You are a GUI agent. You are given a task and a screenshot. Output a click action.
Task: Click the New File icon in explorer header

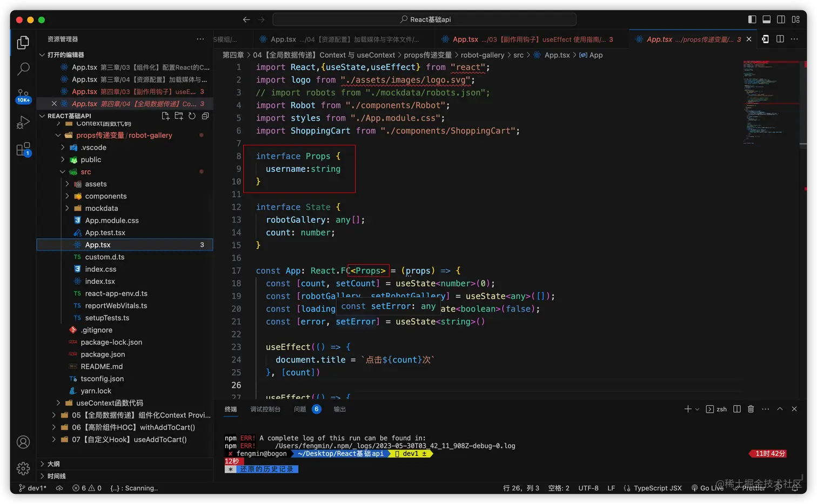point(165,116)
